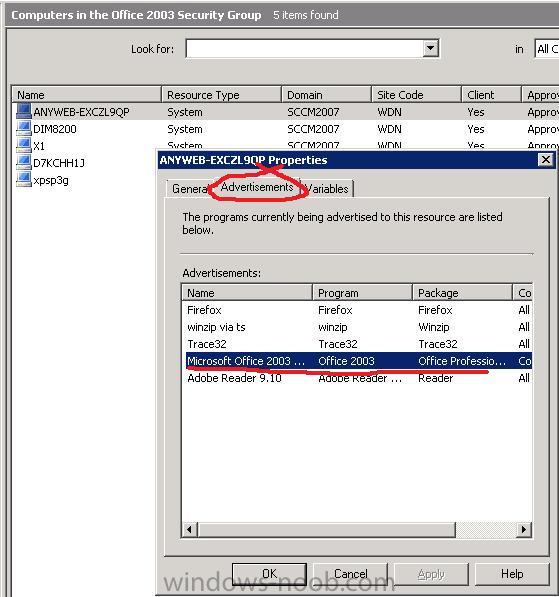The width and height of the screenshot is (559, 597).
Task: Click the 'Office Professio…' package cell
Action: [462, 361]
